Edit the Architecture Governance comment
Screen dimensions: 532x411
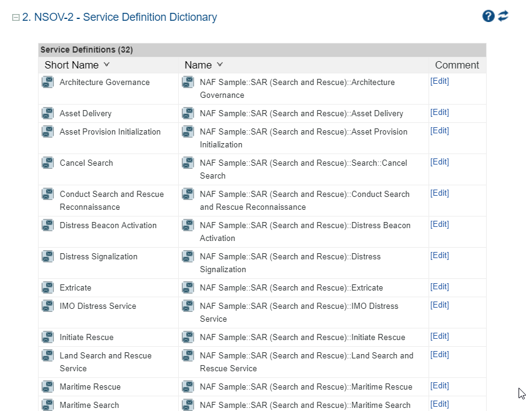pyautogui.click(x=440, y=81)
